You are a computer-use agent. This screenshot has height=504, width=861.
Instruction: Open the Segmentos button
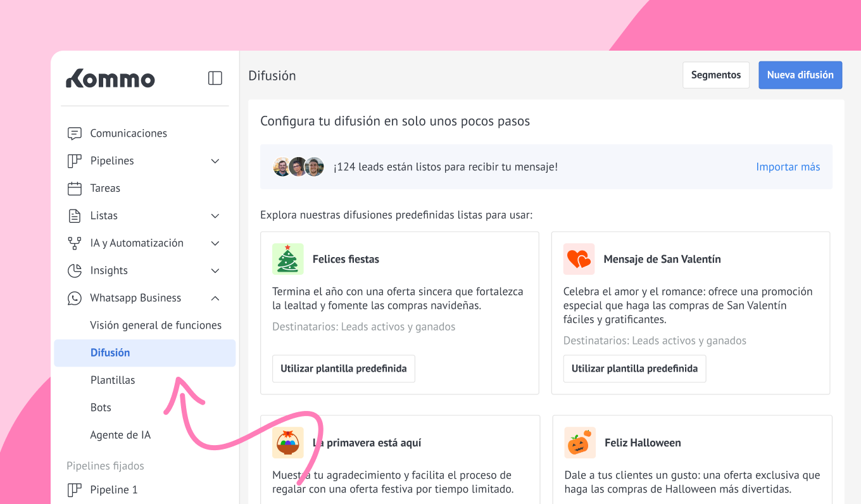click(715, 75)
